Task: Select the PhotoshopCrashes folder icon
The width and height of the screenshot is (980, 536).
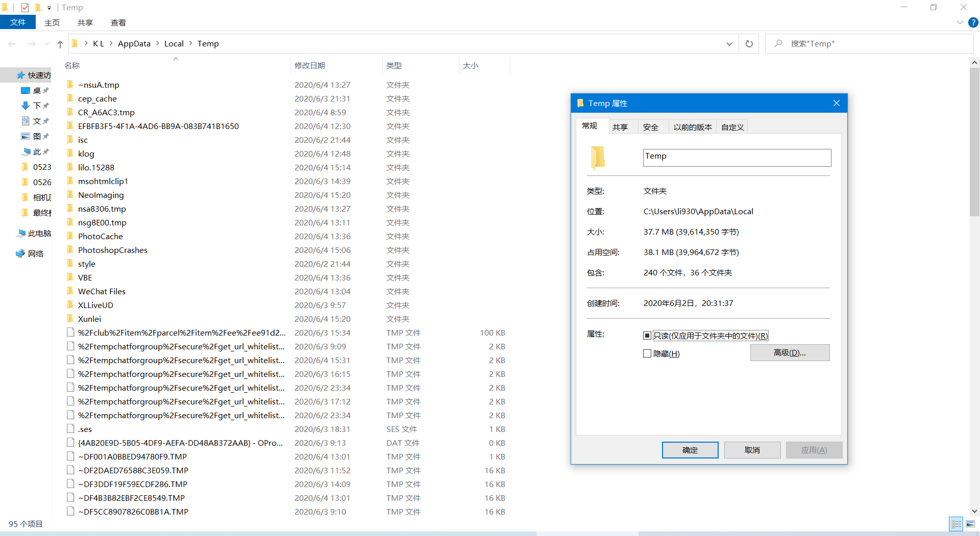Action: (70, 250)
